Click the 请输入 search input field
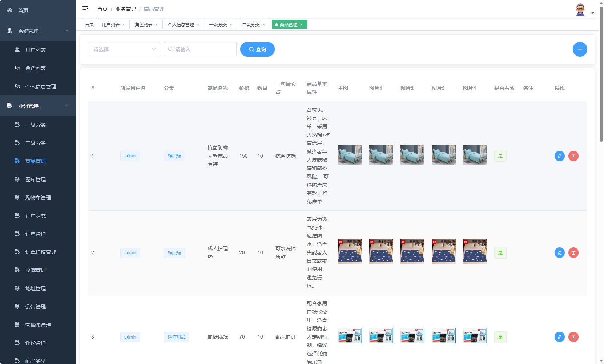604x364 pixels. (200, 49)
